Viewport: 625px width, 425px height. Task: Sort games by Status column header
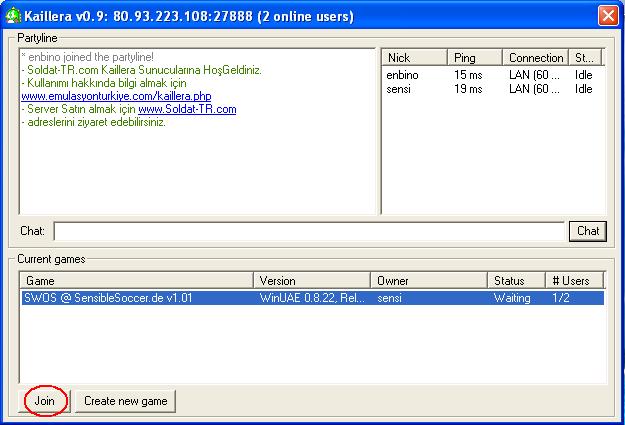pyautogui.click(x=516, y=281)
